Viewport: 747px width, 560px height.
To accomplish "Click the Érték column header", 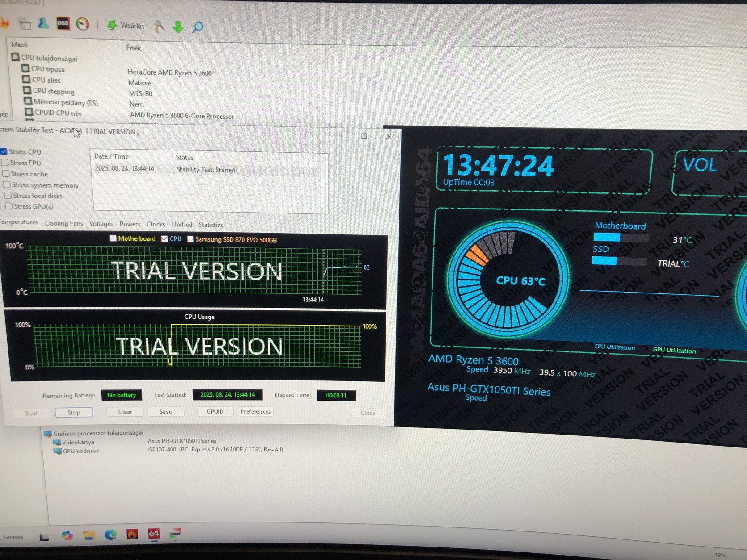I will (x=133, y=48).
